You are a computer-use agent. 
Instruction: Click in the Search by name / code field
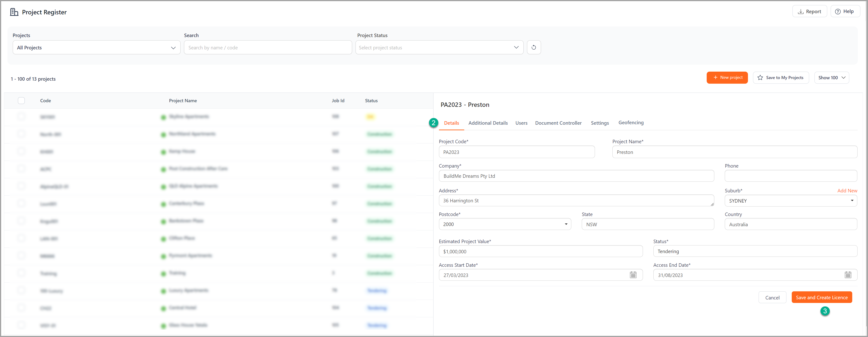pos(267,48)
